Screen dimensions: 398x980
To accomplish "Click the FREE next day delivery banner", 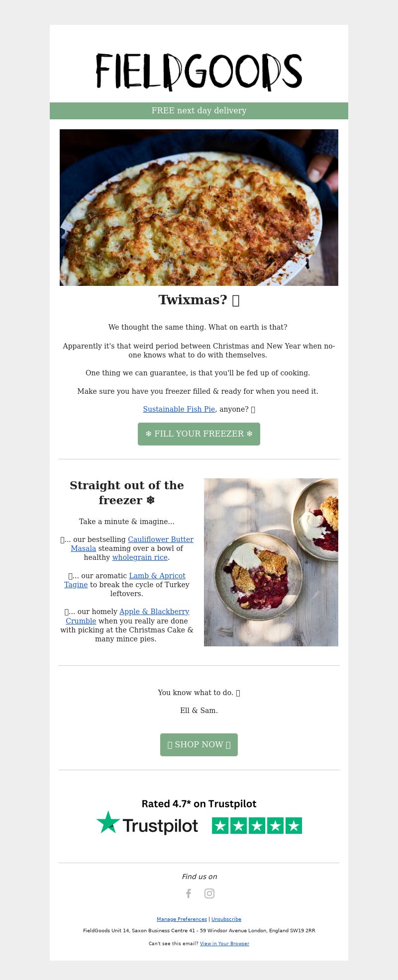I will [199, 111].
